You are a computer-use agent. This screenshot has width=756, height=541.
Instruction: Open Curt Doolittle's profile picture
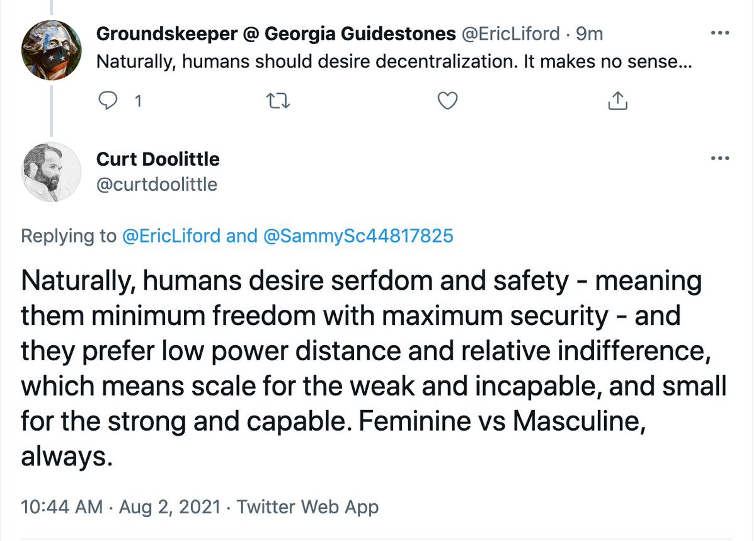tap(51, 172)
